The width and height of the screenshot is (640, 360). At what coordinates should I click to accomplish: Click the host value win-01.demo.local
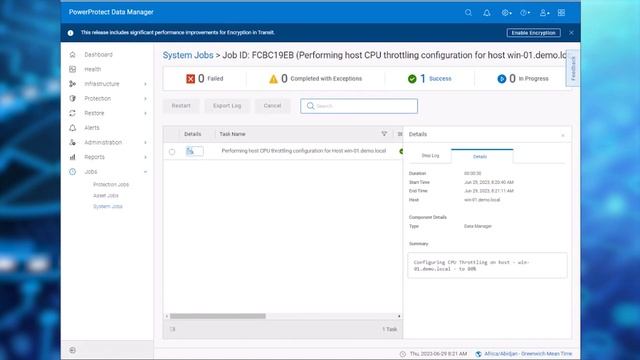tap(482, 200)
